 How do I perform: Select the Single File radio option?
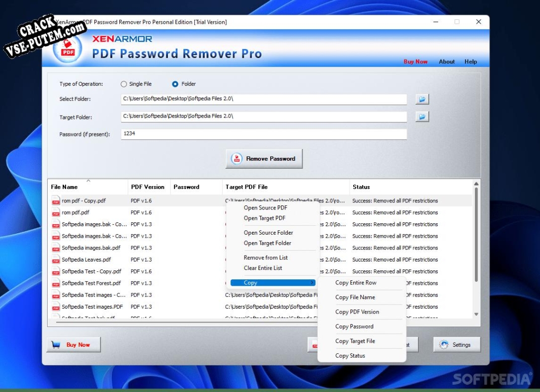[124, 84]
